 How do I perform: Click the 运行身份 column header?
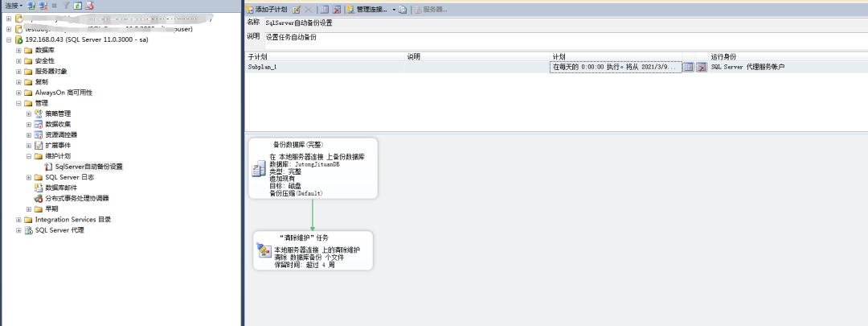pyautogui.click(x=788, y=56)
